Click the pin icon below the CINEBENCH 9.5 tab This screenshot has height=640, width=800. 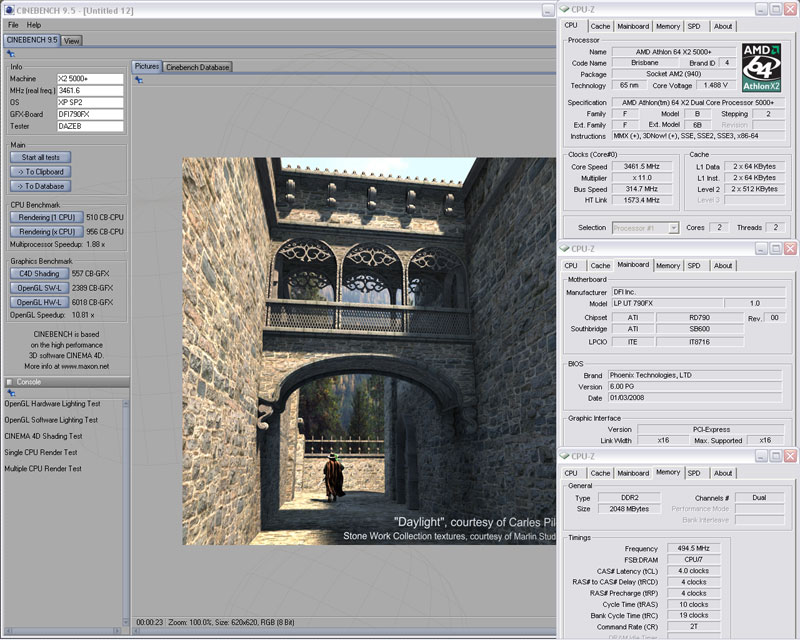(x=10, y=54)
